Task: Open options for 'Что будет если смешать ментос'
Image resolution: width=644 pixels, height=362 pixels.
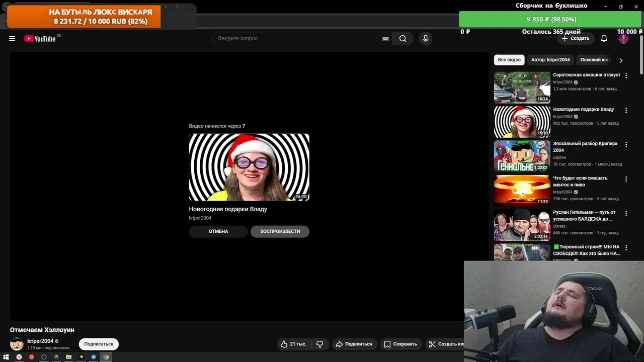Action: pyautogui.click(x=626, y=179)
